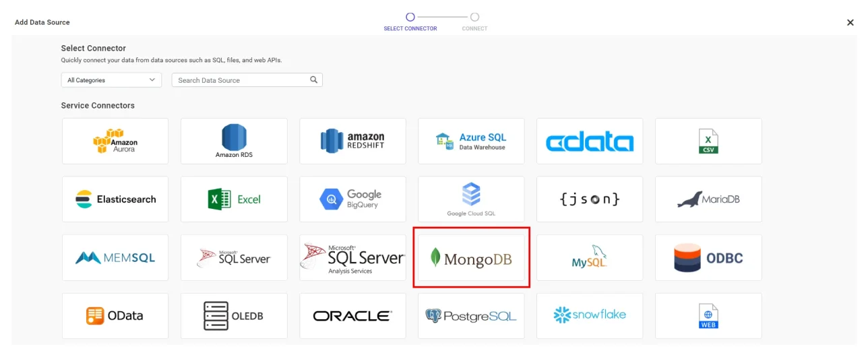
Task: Select Azure SQL Data Warehouse connector
Action: (471, 141)
